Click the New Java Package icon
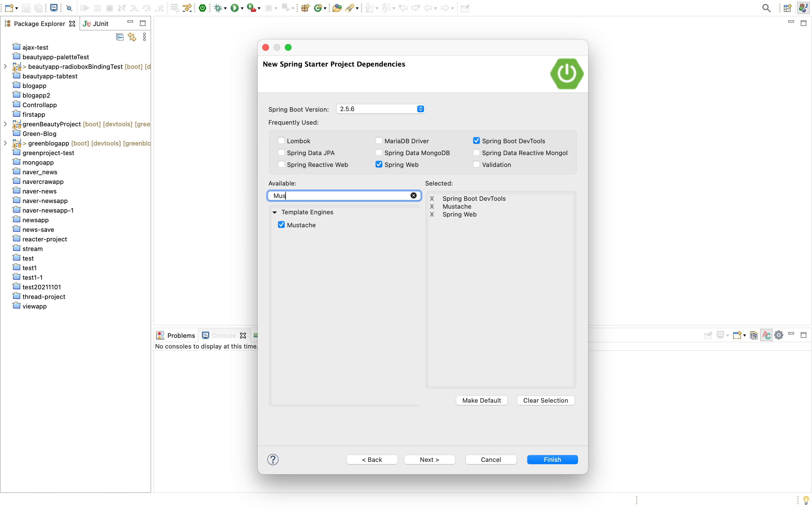Screen dimensions: 812x516 [x=305, y=8]
